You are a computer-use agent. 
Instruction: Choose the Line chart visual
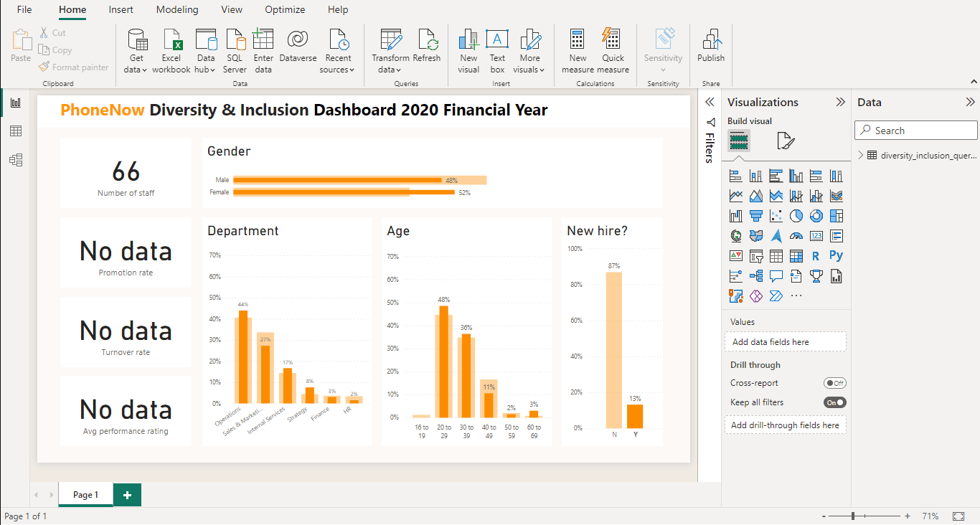pos(736,196)
